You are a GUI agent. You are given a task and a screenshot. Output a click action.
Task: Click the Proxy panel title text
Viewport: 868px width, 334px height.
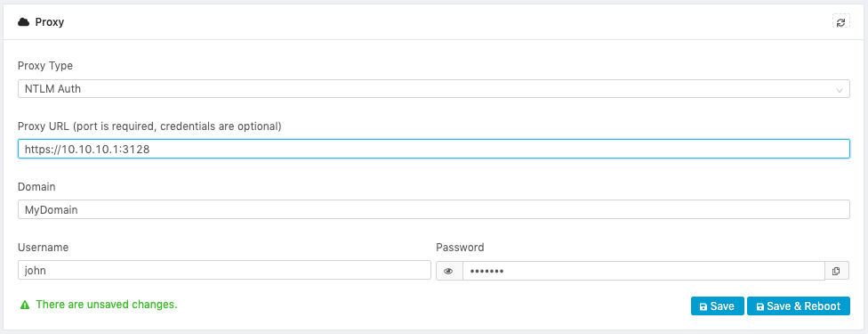[x=50, y=22]
